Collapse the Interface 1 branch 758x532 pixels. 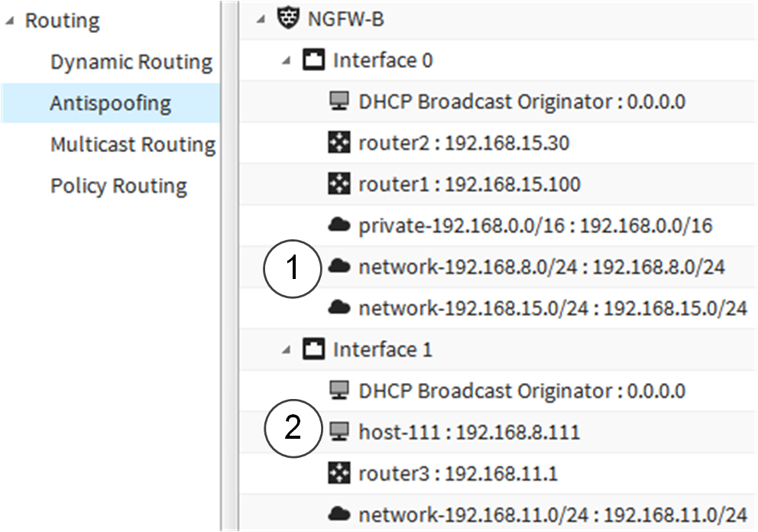pos(287,349)
